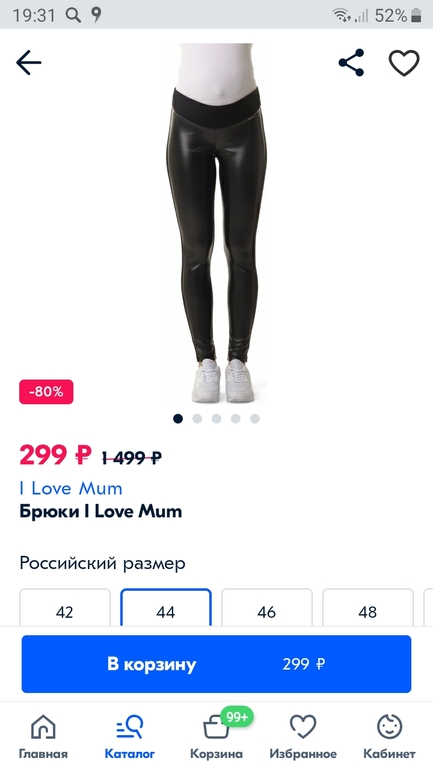Tap the status bar location icon
Screen dimensions: 433x770
point(96,15)
